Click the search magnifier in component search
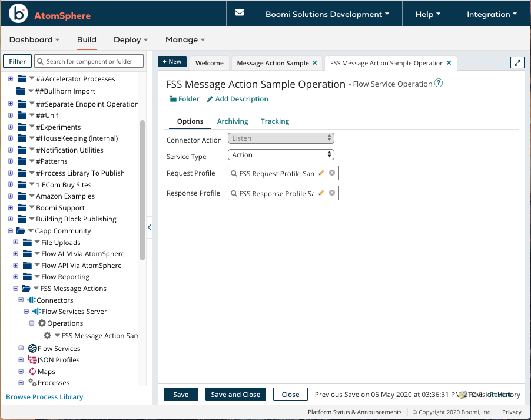This screenshot has width=531, height=420. (40, 61)
